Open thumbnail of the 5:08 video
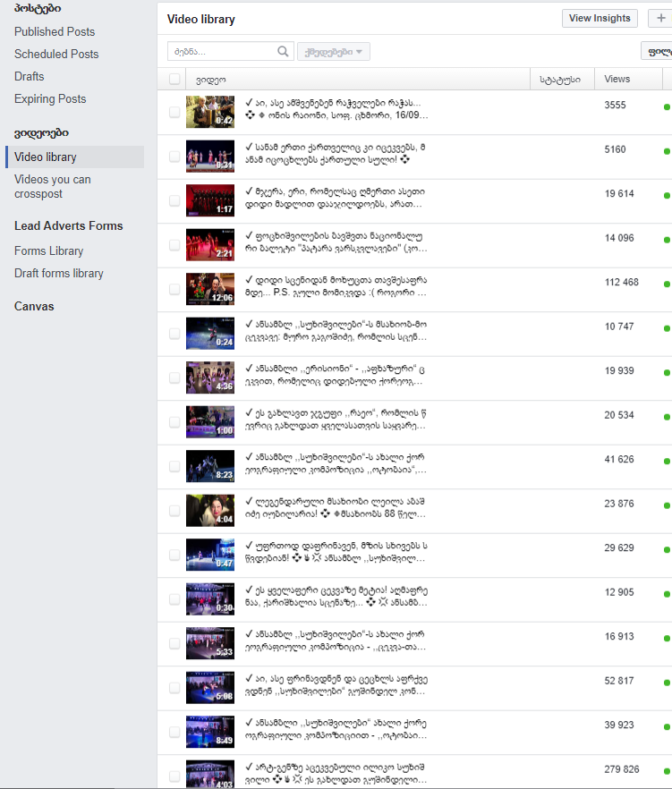This screenshot has height=789, width=672. [x=210, y=687]
